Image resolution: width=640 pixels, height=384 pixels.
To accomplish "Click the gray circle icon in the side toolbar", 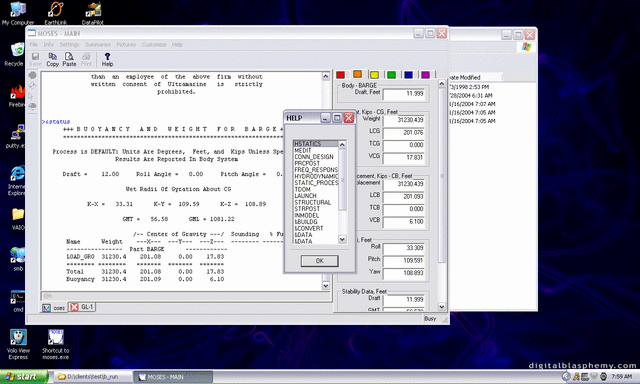I will point(33,75).
